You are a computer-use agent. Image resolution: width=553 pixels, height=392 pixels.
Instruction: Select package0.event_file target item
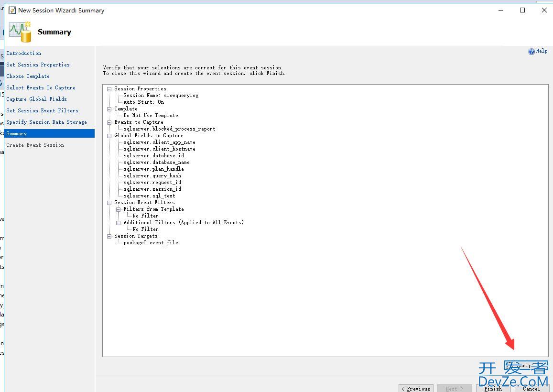click(151, 243)
